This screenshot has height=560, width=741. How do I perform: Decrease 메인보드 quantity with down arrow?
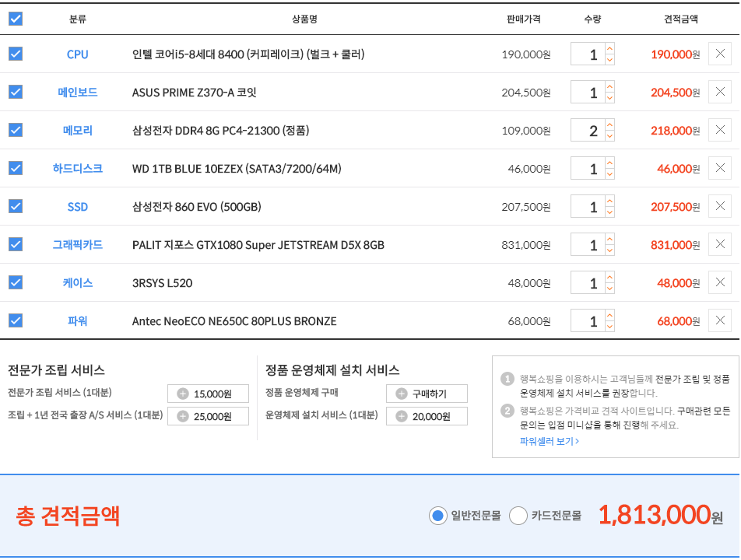click(x=609, y=97)
